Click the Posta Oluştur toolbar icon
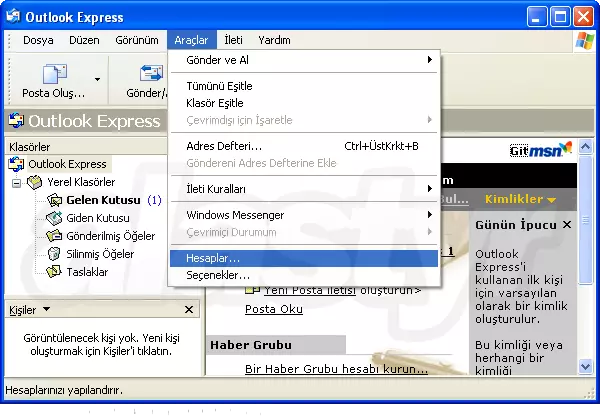The image size is (600, 417). coord(55,74)
